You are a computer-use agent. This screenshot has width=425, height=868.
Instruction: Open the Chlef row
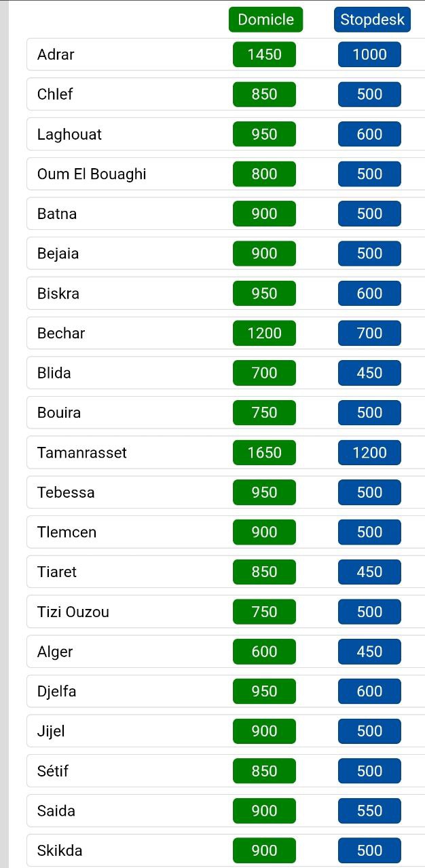point(225,94)
